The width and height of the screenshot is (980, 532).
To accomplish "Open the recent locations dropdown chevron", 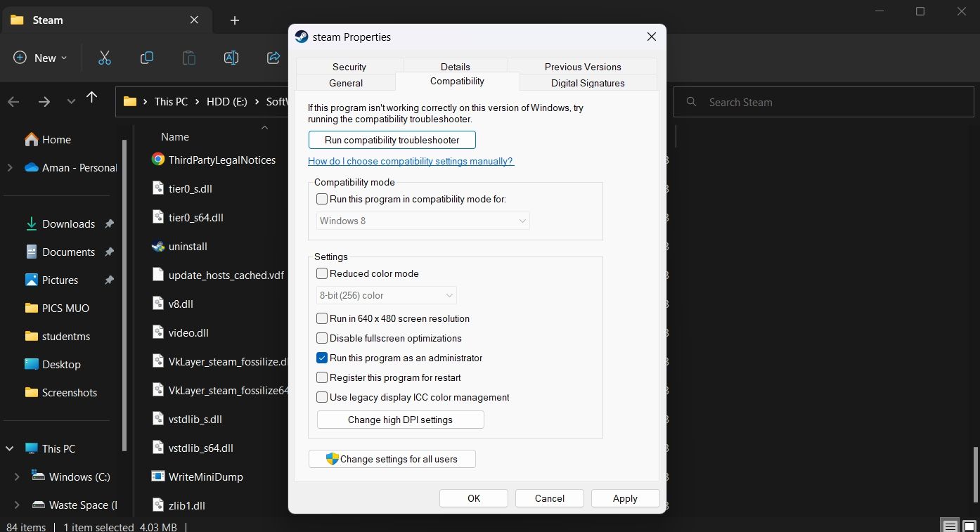I will [x=71, y=102].
